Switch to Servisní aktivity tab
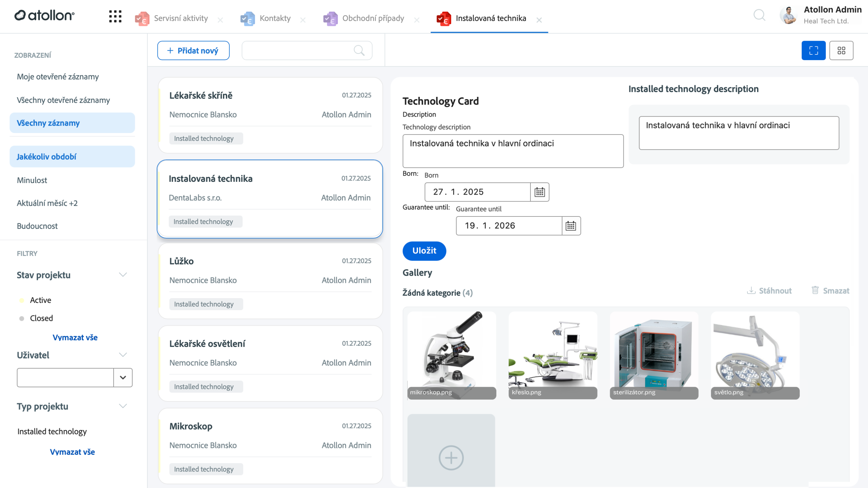Image resolution: width=868 pixels, height=488 pixels. (x=172, y=18)
